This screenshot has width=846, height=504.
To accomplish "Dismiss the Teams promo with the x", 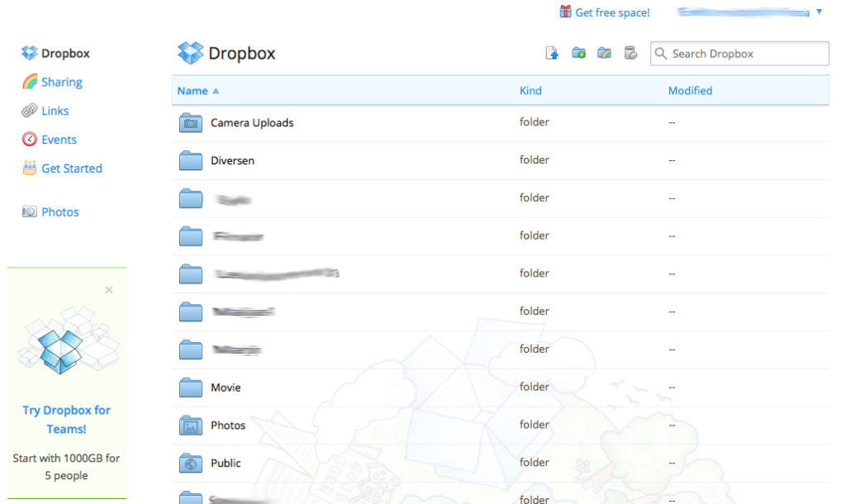I will click(x=108, y=290).
